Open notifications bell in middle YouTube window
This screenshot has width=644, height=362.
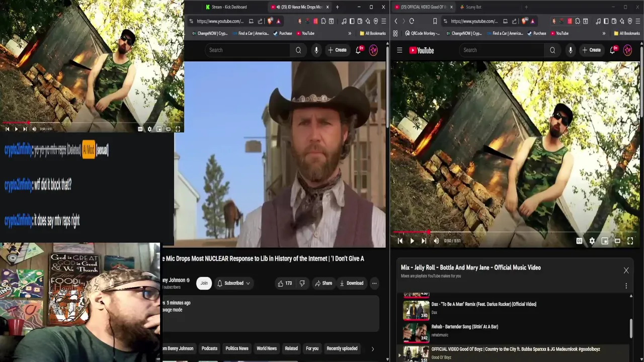coord(359,50)
